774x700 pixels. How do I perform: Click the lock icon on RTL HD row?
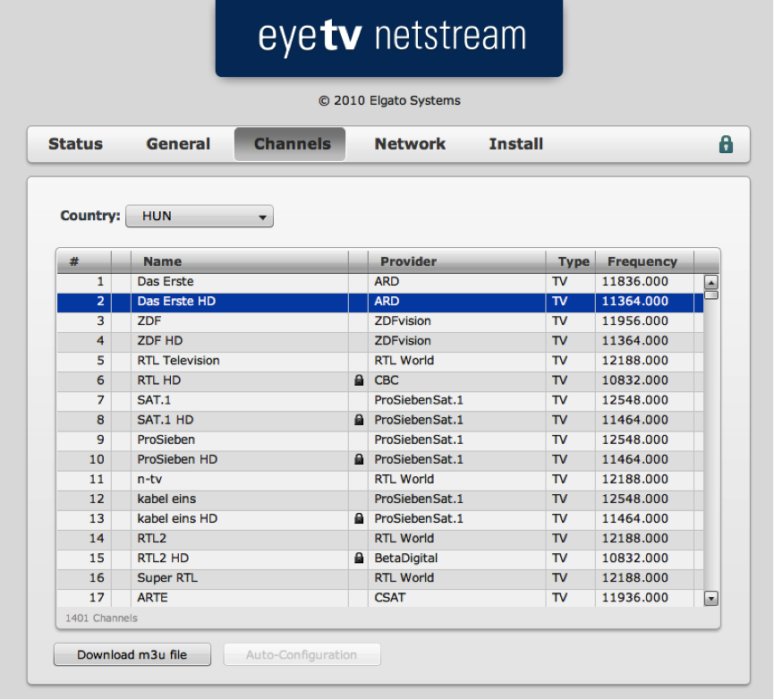(x=359, y=380)
